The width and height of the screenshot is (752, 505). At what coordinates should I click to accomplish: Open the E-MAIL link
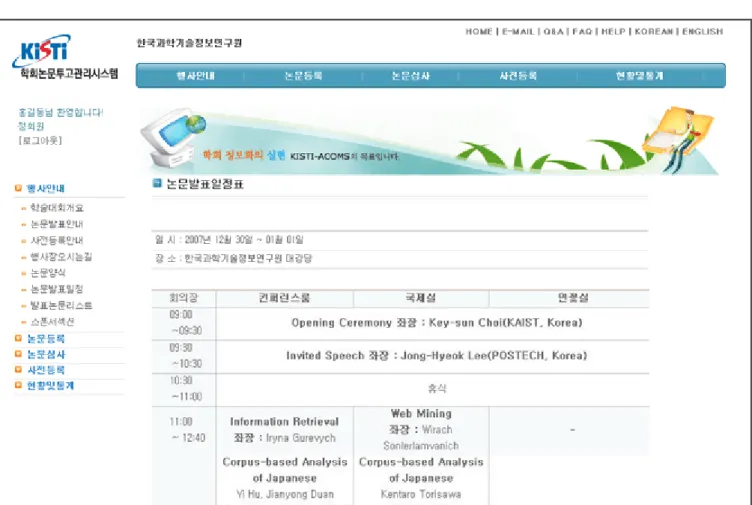coord(518,32)
